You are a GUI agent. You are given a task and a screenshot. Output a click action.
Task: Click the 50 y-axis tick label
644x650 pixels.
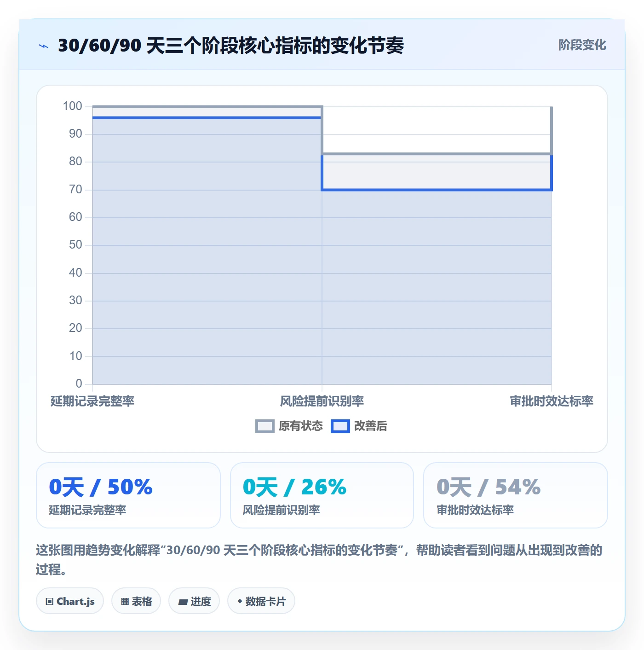click(75, 245)
